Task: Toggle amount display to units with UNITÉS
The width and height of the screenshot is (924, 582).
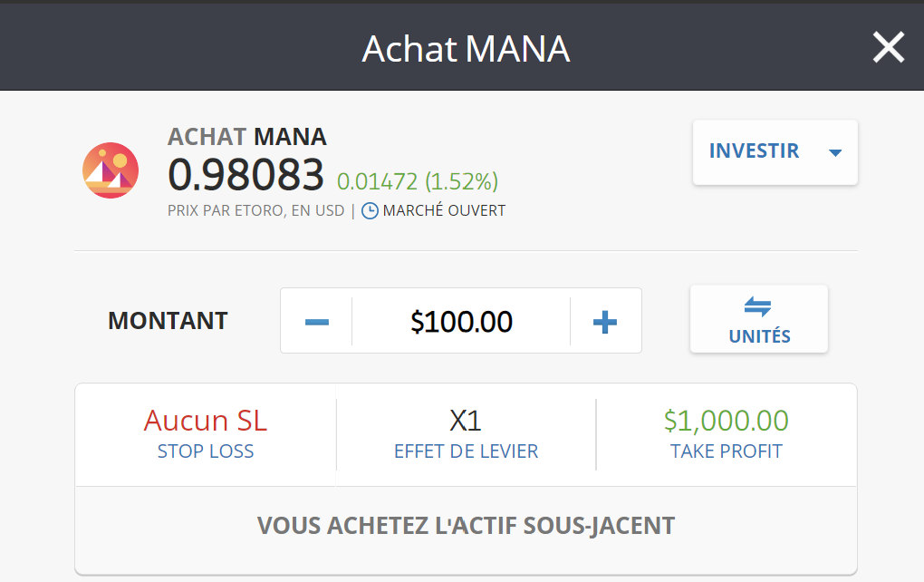Action: pyautogui.click(x=758, y=319)
